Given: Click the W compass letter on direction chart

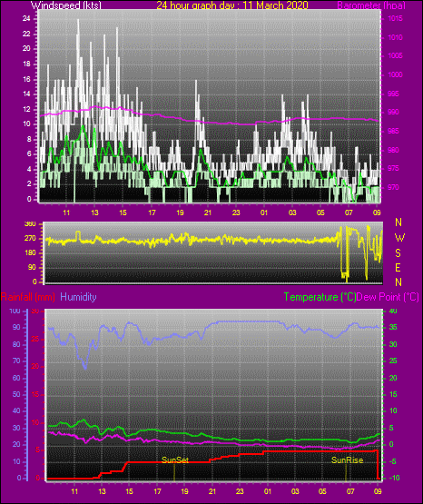Looking at the screenshot, I should (x=399, y=238).
